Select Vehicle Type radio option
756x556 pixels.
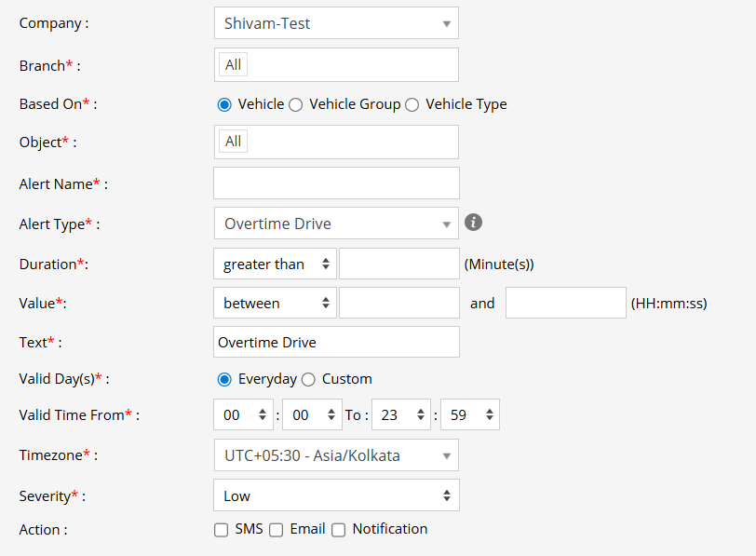point(412,104)
